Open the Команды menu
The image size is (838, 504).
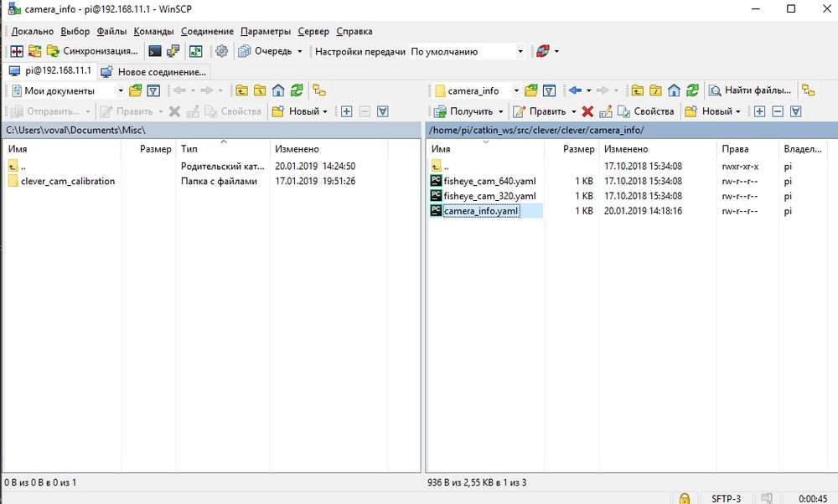coord(153,31)
